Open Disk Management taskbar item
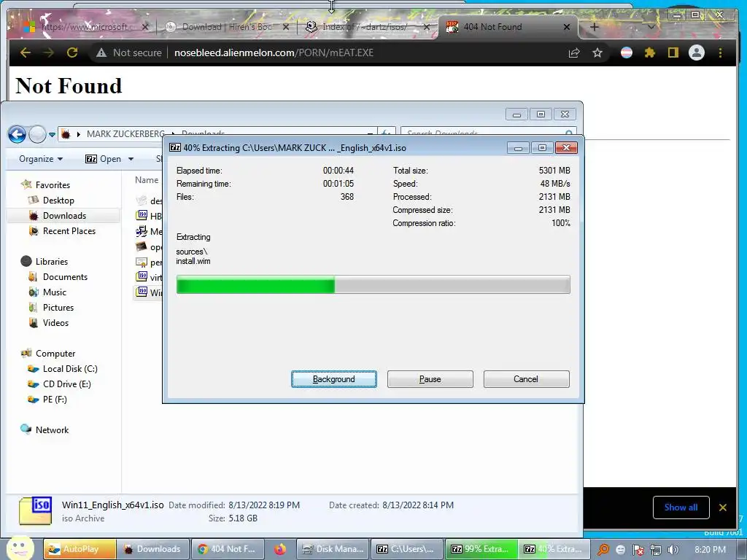747x560 pixels. point(333,549)
